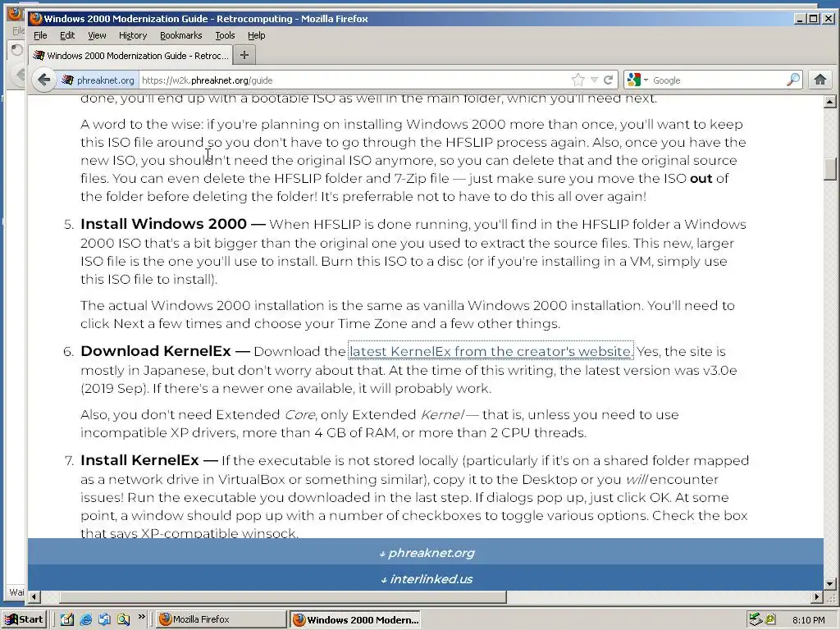Open the Help menu
This screenshot has height=630, width=840.
click(x=256, y=35)
